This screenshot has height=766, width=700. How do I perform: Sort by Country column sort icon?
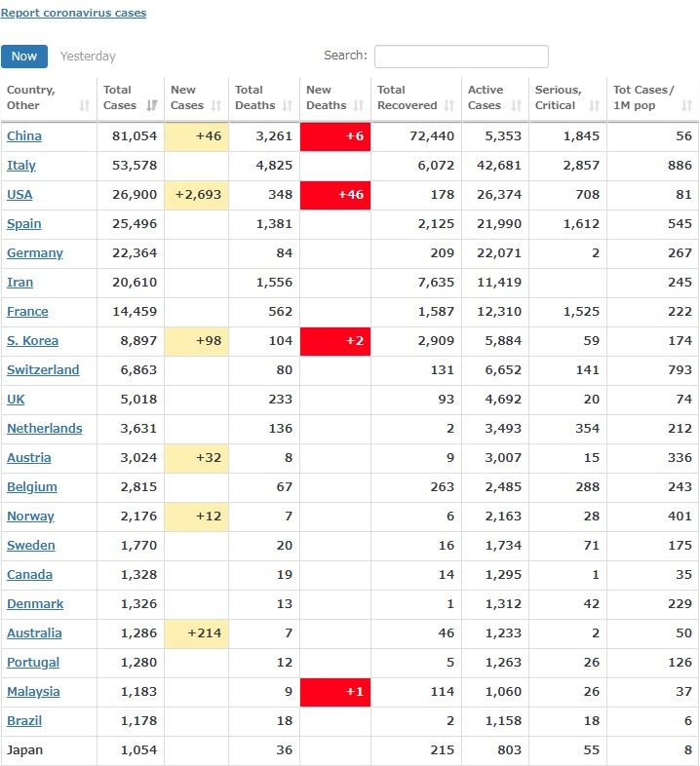(84, 105)
